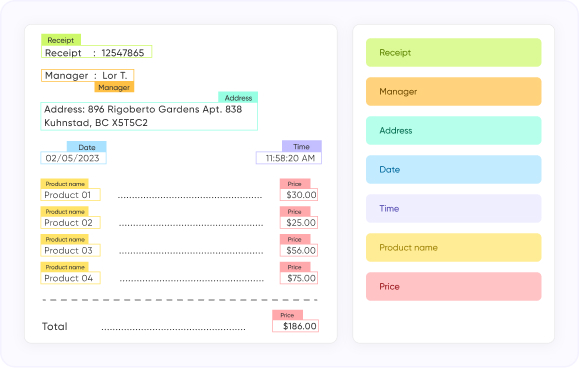579x368 pixels.
Task: Select the Manager Lor T. annotation box
Action: [x=88, y=76]
